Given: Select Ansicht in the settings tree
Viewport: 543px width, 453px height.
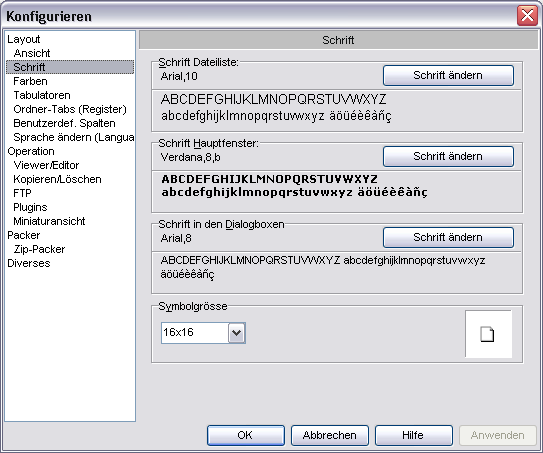Looking at the screenshot, I should 32,53.
